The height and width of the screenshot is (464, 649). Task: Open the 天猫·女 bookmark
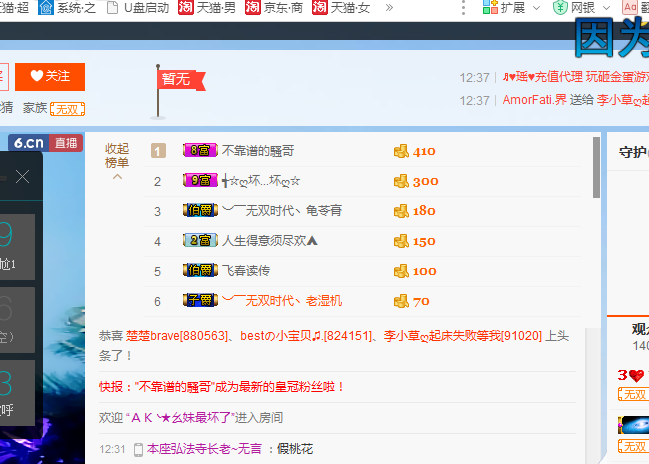pyautogui.click(x=341, y=7)
